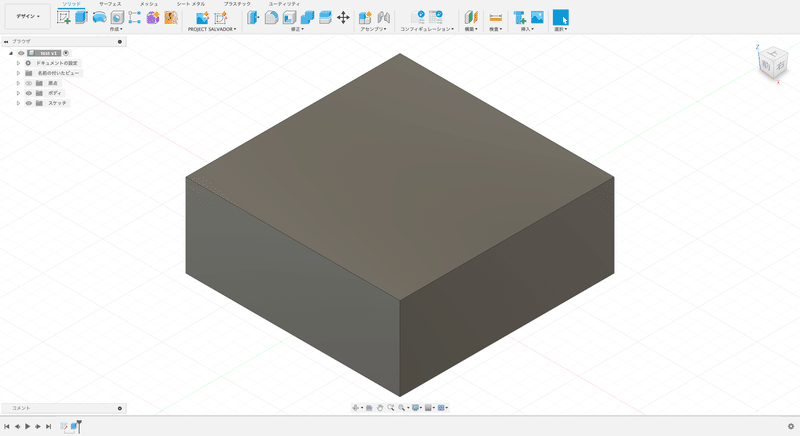Open the 作成 dropdown menu
This screenshot has height=436, width=800.
point(116,29)
